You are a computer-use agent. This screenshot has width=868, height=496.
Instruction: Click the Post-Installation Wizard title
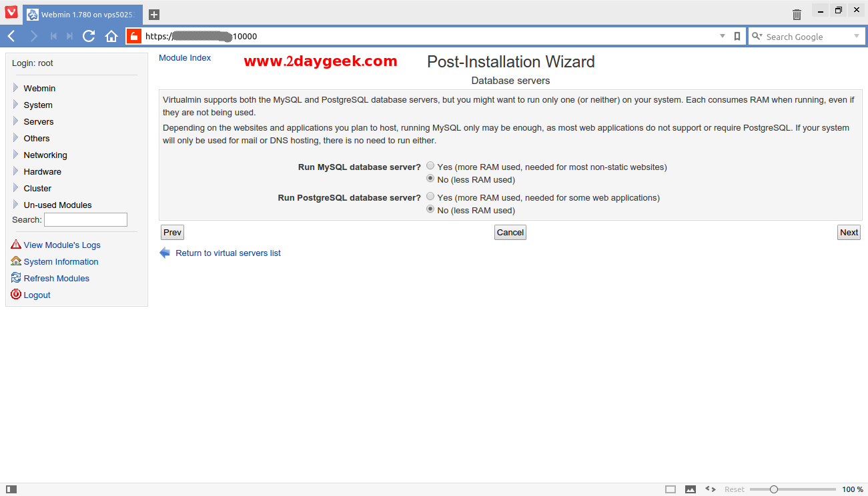pyautogui.click(x=510, y=62)
